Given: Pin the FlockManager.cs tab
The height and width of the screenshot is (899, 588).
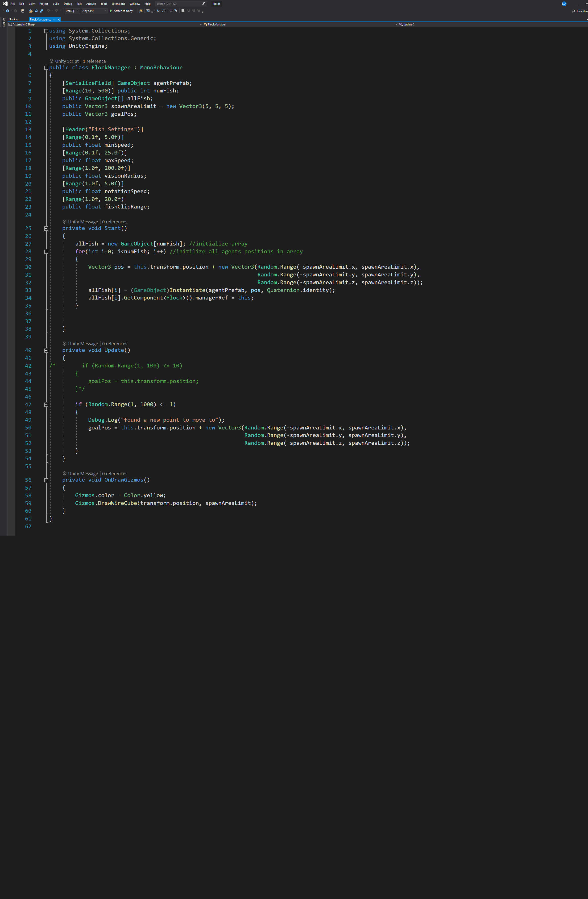Looking at the screenshot, I should point(54,20).
